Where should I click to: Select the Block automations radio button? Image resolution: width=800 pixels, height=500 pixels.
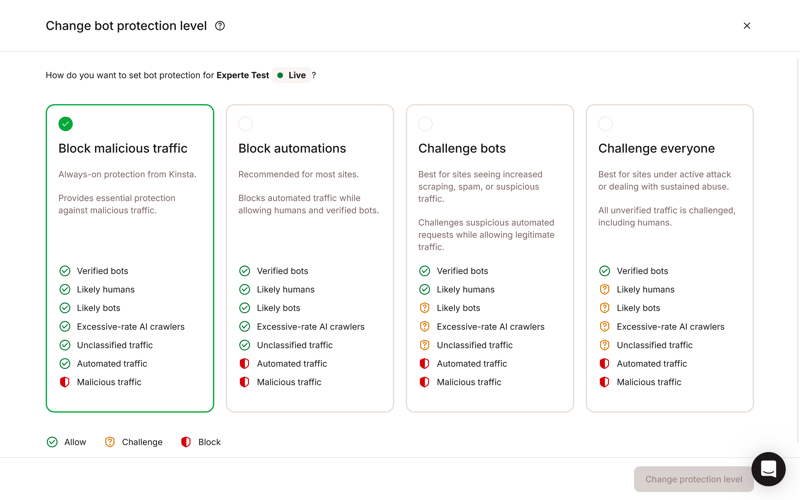(x=245, y=124)
